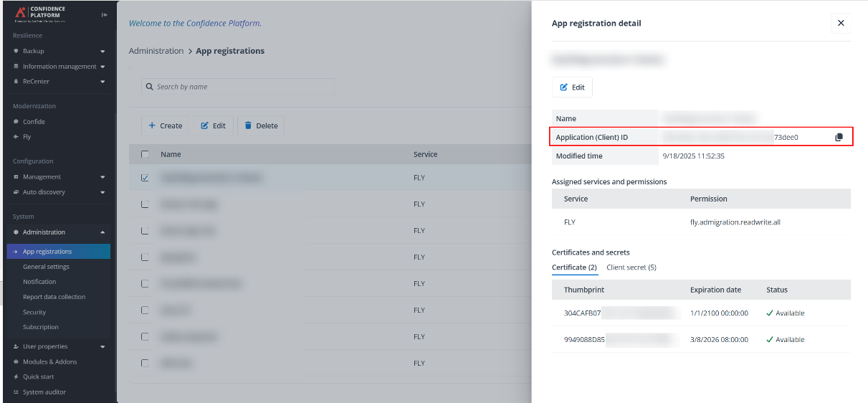Expand the User properties arrow
The height and width of the screenshot is (403, 868).
(x=102, y=346)
